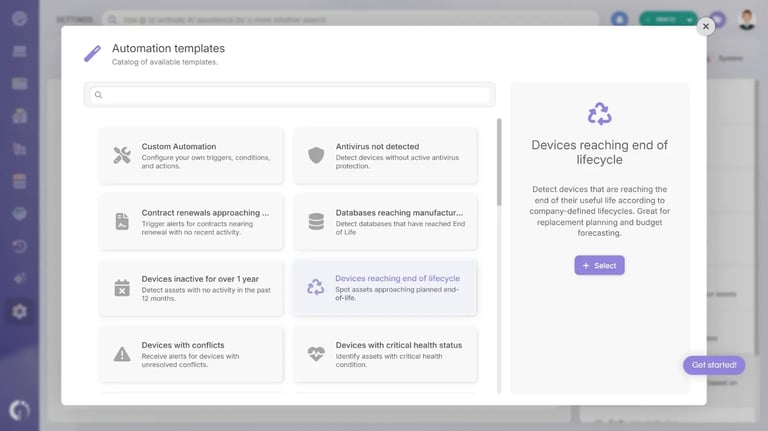Pick the Databases reaching manufacturer template
The image size is (768, 431).
[385, 222]
